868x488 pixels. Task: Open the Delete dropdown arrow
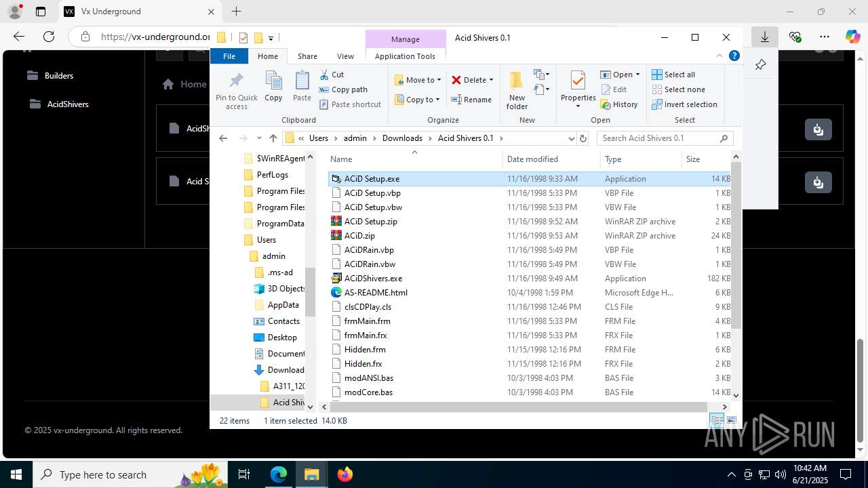(x=491, y=80)
